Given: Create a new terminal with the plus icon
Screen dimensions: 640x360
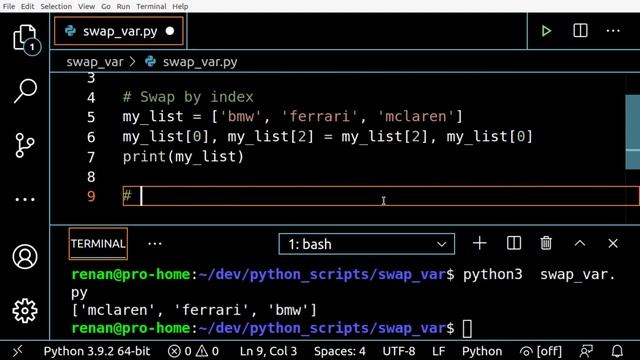Looking at the screenshot, I should (480, 243).
